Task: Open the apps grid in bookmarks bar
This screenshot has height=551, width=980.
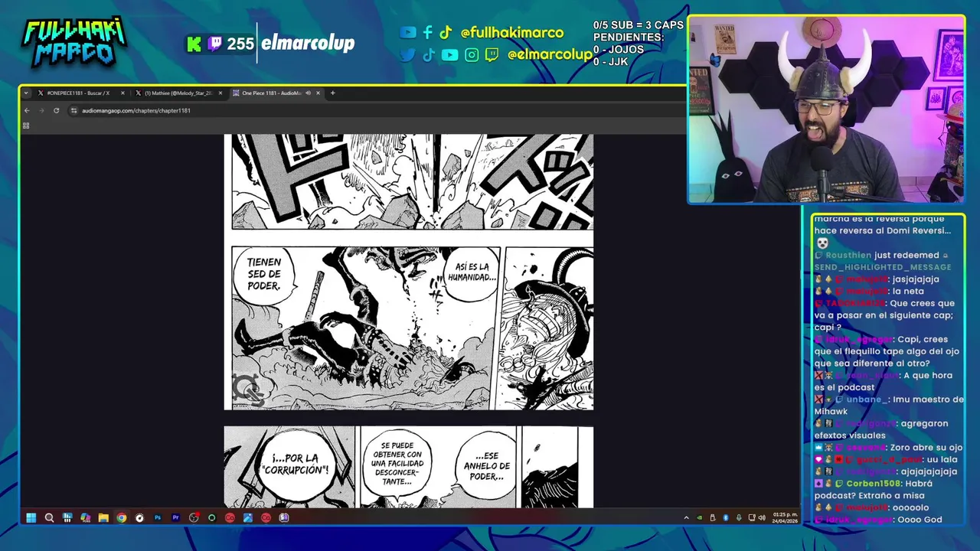Action: tap(26, 126)
